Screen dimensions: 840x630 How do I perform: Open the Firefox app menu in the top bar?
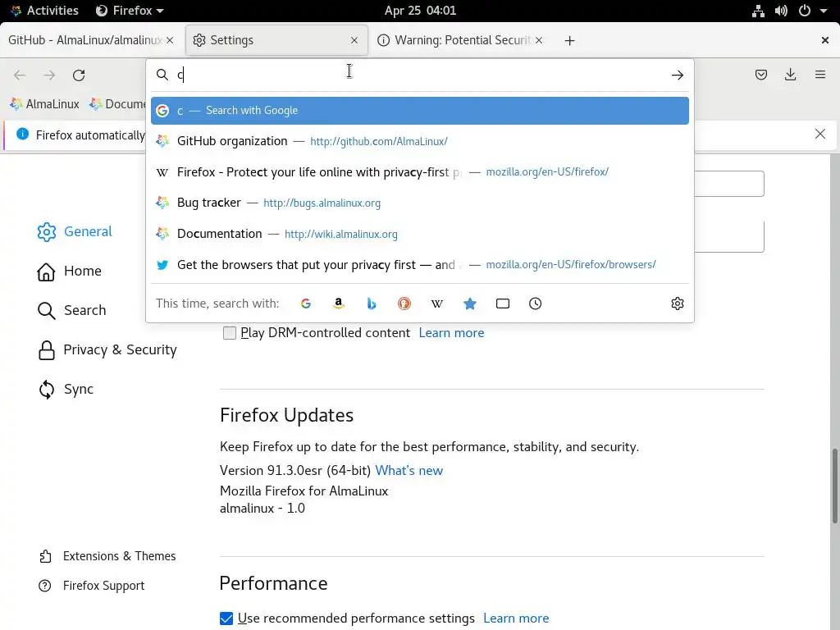click(129, 11)
